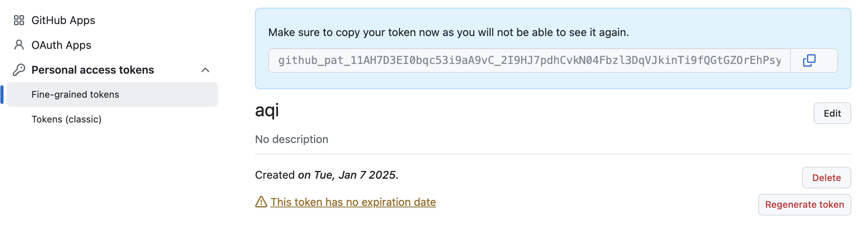This screenshot has width=868, height=238.
Task: Click the key icon beside Personal access tokens
Action: pyautogui.click(x=19, y=70)
